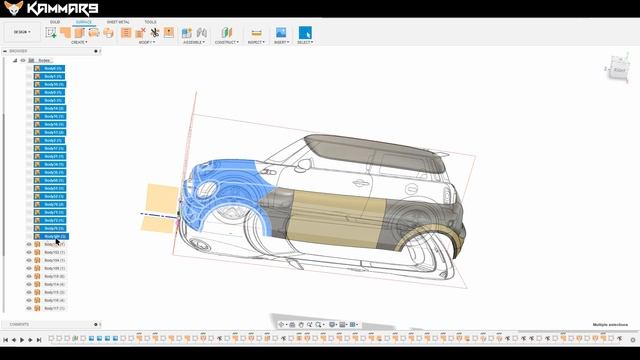
Task: Click the browser panel vertical scrollbar
Action: [x=4, y=184]
